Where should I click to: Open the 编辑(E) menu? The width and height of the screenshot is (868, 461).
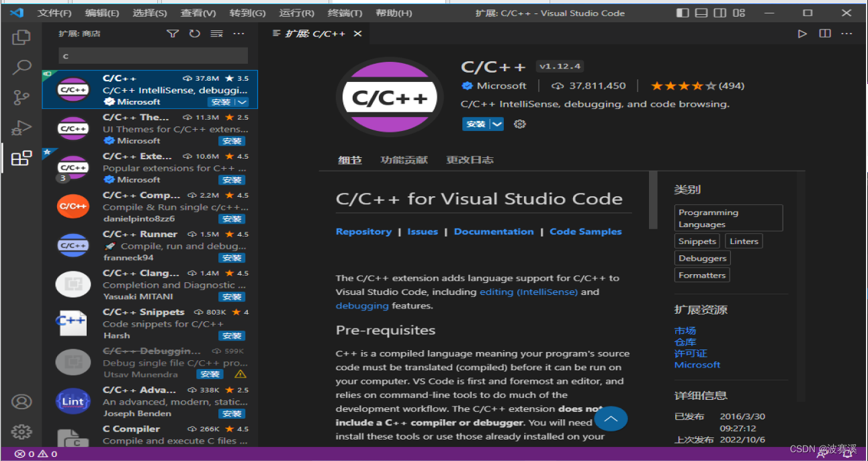[102, 13]
